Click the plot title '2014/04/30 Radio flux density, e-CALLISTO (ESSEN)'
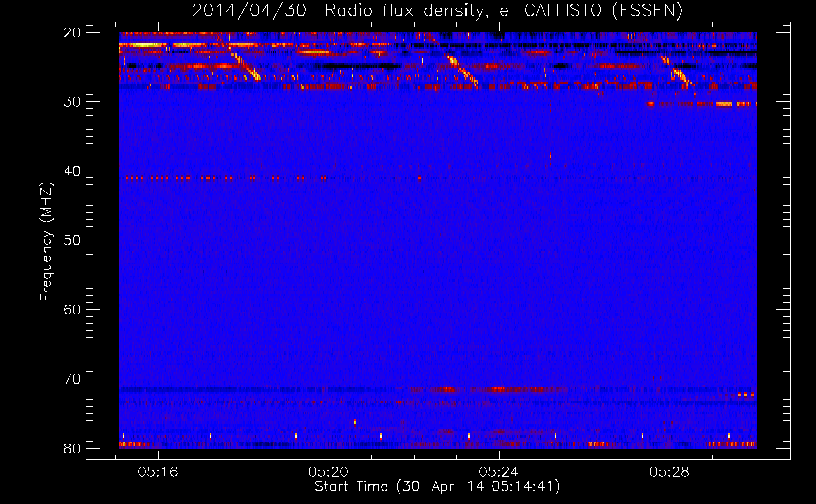 [x=437, y=10]
